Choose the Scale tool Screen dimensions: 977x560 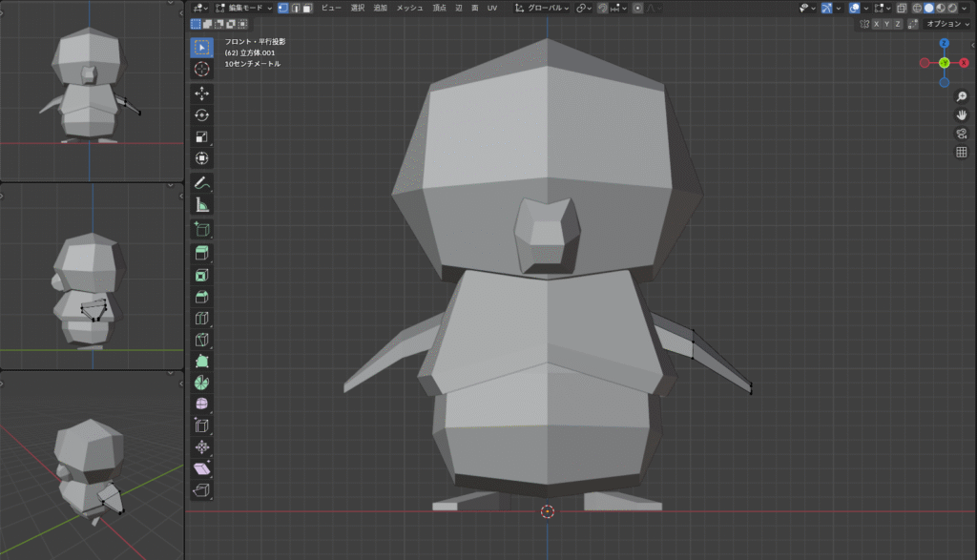[x=201, y=137]
